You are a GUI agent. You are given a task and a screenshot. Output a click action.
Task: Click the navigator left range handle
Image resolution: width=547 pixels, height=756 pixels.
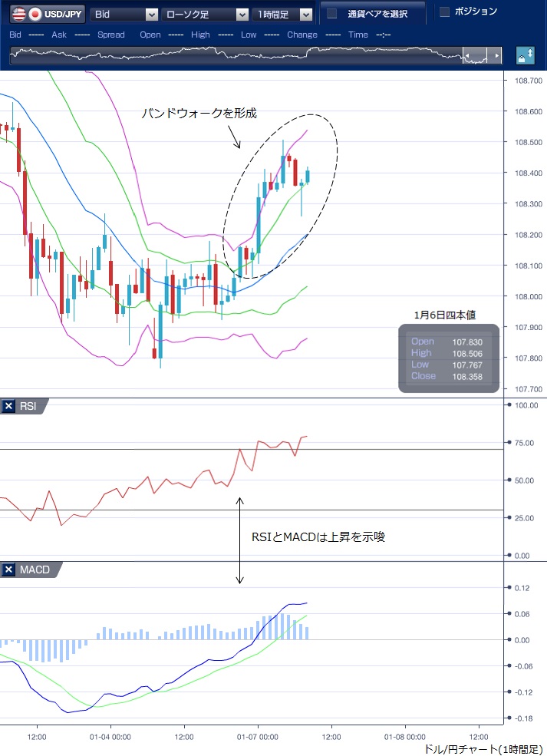click(466, 57)
